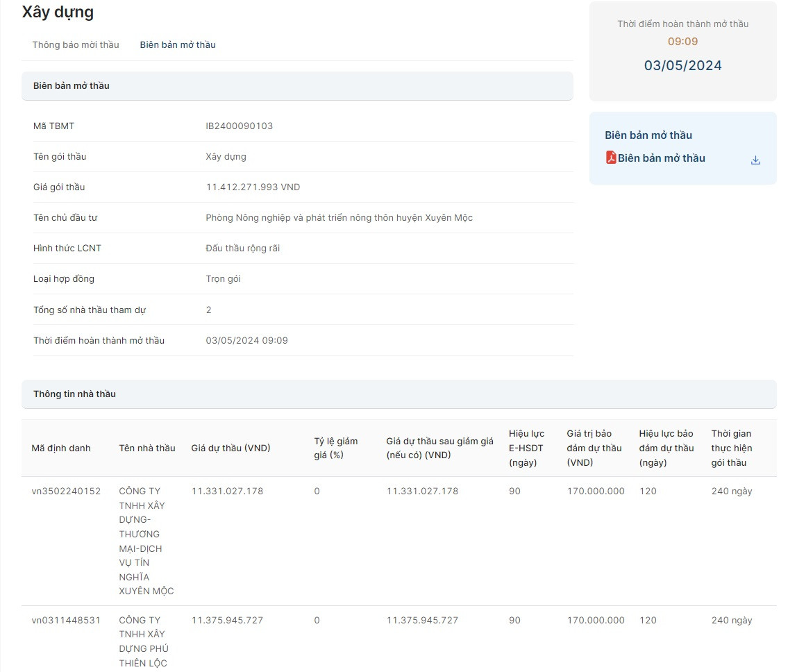
Task: Click contractor name TÍN NGHĨA XUYÊN MỘC
Action: [x=146, y=541]
